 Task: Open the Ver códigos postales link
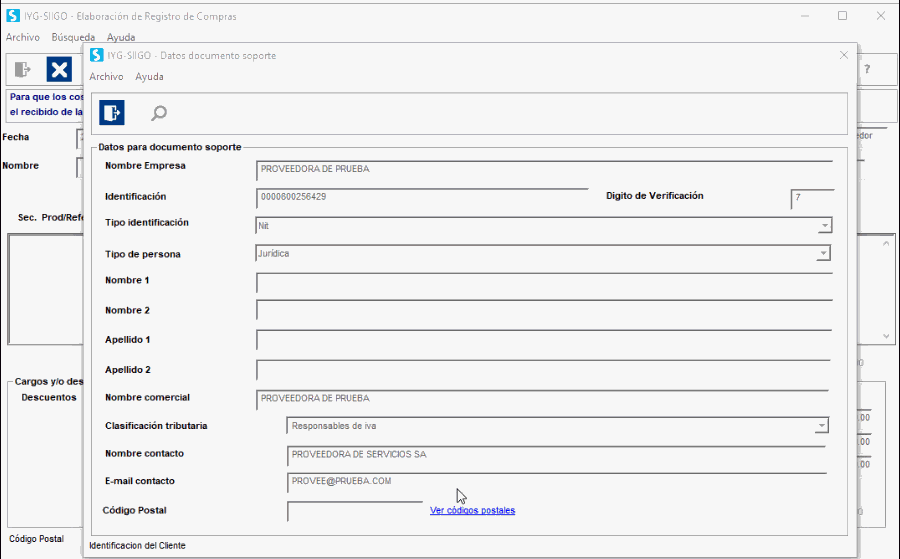tap(472, 510)
